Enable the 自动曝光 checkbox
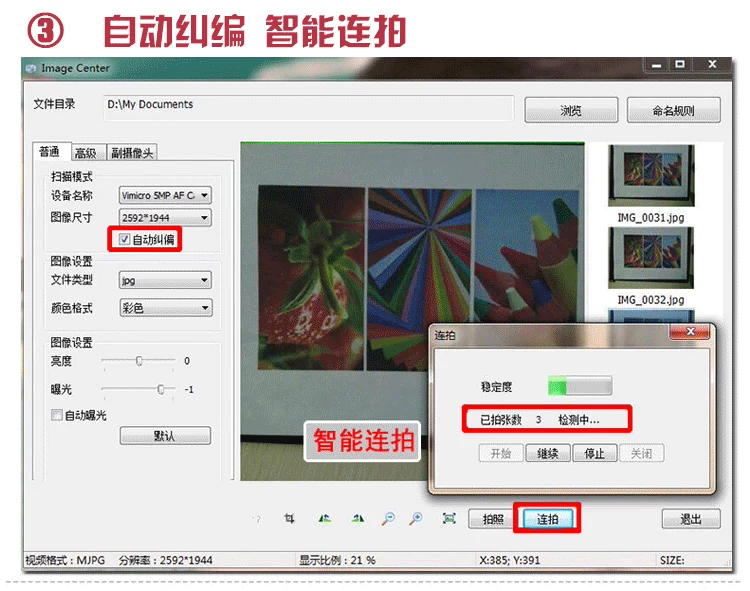Screen dimensions: 750x591 click(57, 415)
